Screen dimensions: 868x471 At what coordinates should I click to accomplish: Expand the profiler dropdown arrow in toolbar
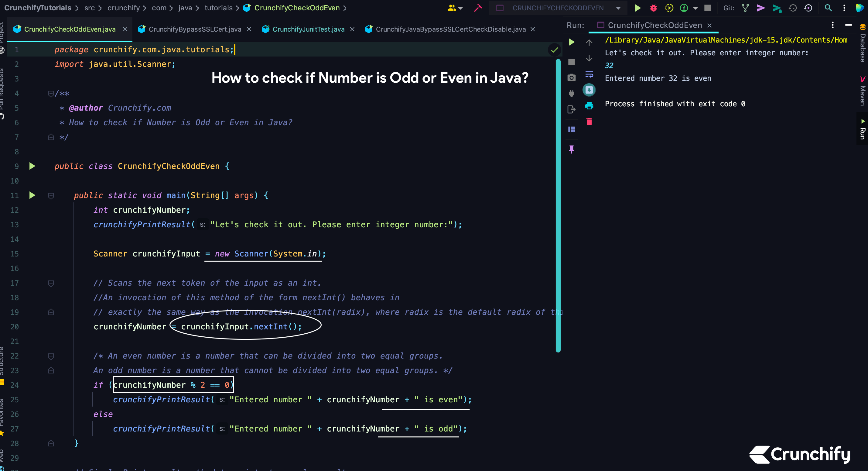coord(695,9)
